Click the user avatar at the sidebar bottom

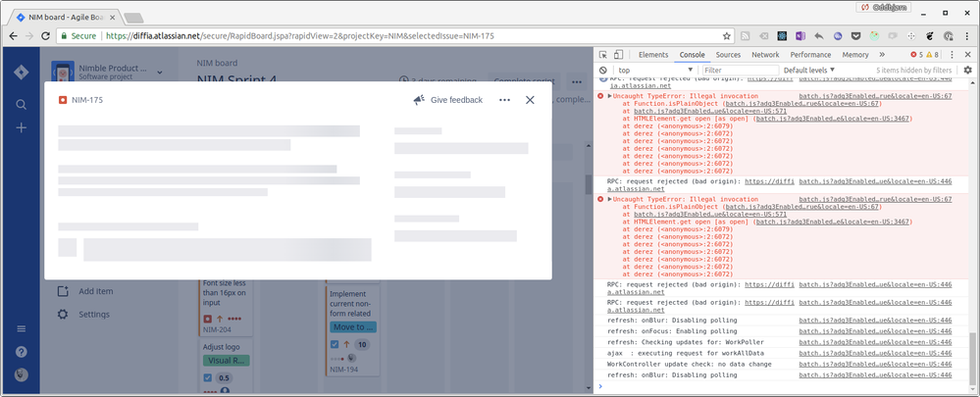[x=22, y=374]
